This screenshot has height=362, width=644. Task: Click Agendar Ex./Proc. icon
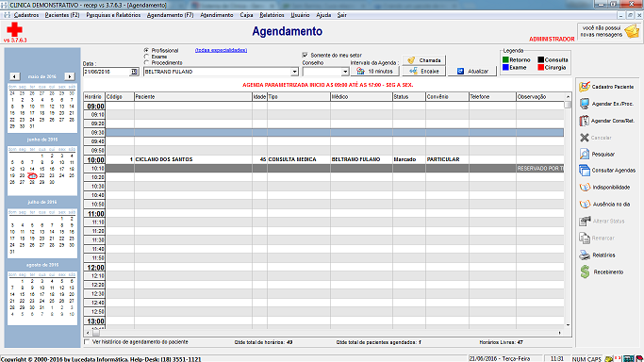click(x=585, y=104)
